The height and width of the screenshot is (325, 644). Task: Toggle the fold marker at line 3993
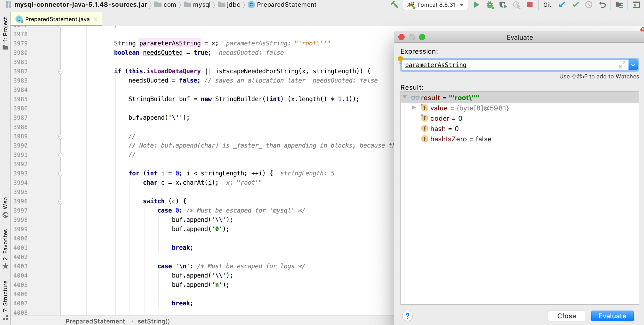(60, 174)
